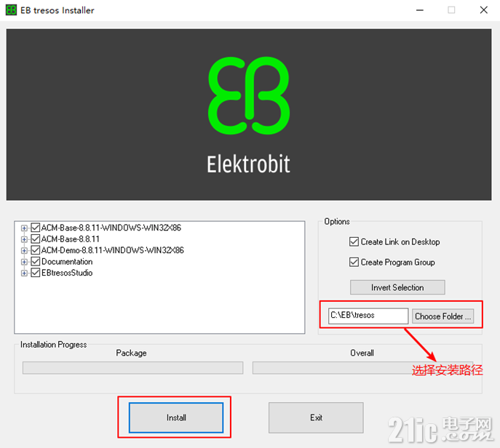Click the Package progress bar
The width and height of the screenshot is (500, 448).
tap(132, 368)
